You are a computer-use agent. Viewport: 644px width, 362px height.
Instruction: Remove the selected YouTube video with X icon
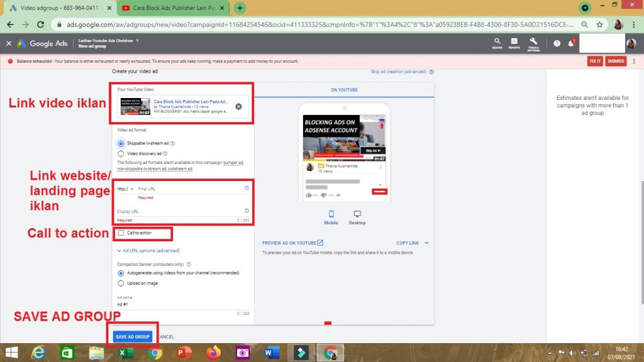(x=238, y=106)
